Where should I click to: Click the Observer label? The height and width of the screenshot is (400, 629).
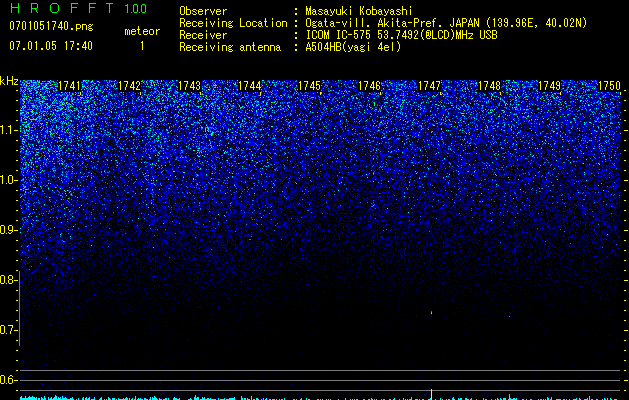pos(203,11)
